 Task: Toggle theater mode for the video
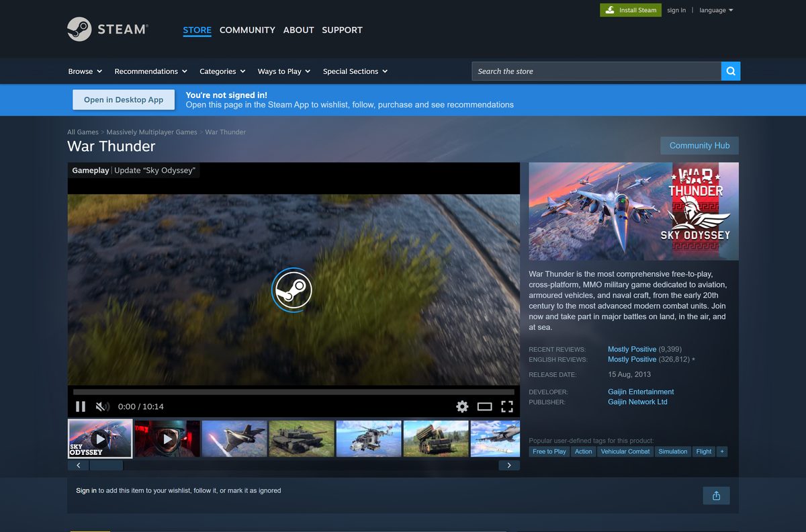[485, 406]
